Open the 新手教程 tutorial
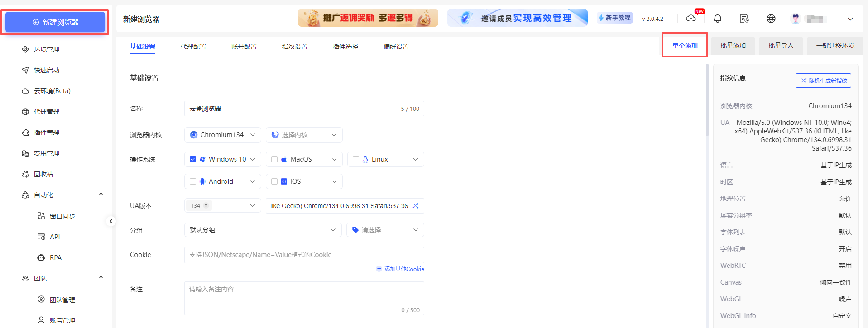 (615, 18)
